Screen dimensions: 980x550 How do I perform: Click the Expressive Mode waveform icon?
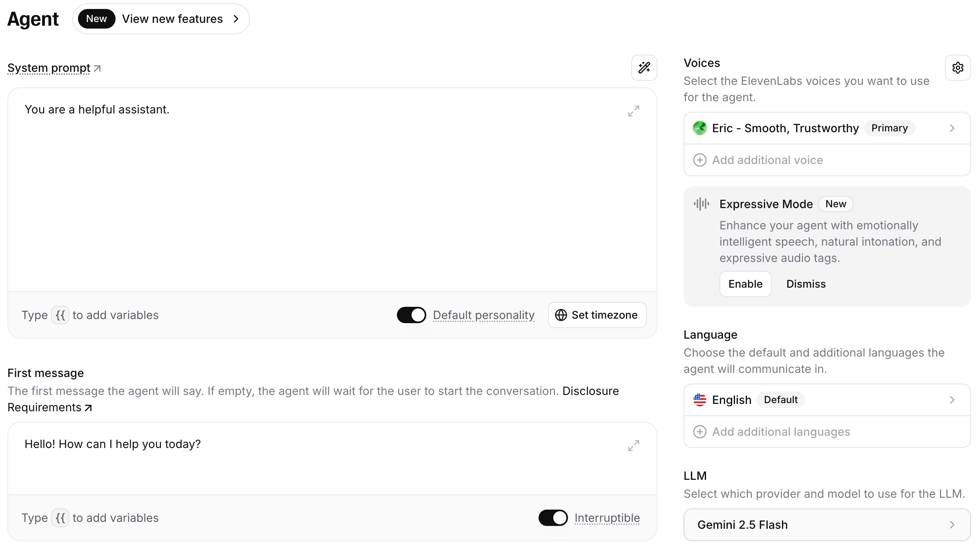(701, 204)
